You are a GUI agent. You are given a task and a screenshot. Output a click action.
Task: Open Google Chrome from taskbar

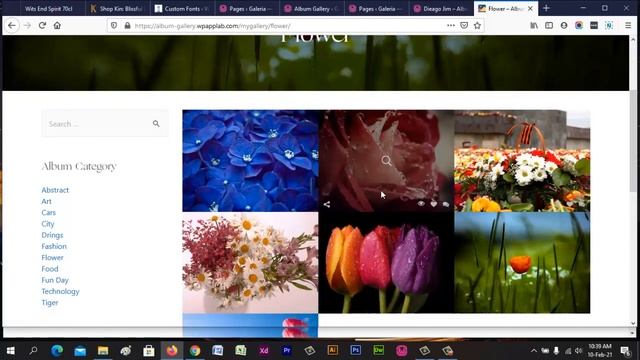point(195,350)
